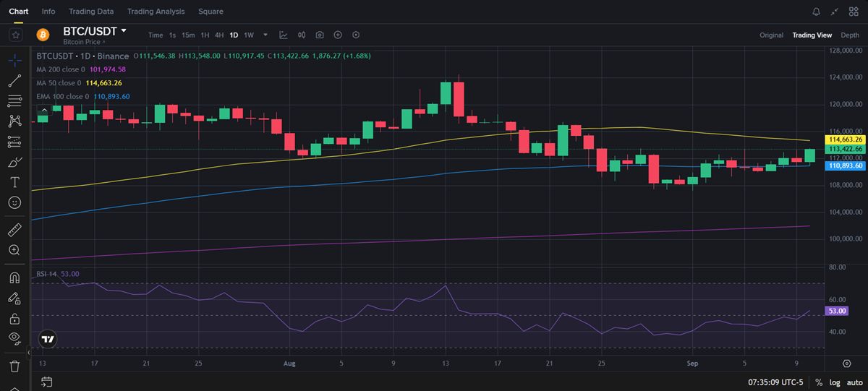Select the 1s interval
The width and height of the screenshot is (868, 391).
pyautogui.click(x=173, y=35)
